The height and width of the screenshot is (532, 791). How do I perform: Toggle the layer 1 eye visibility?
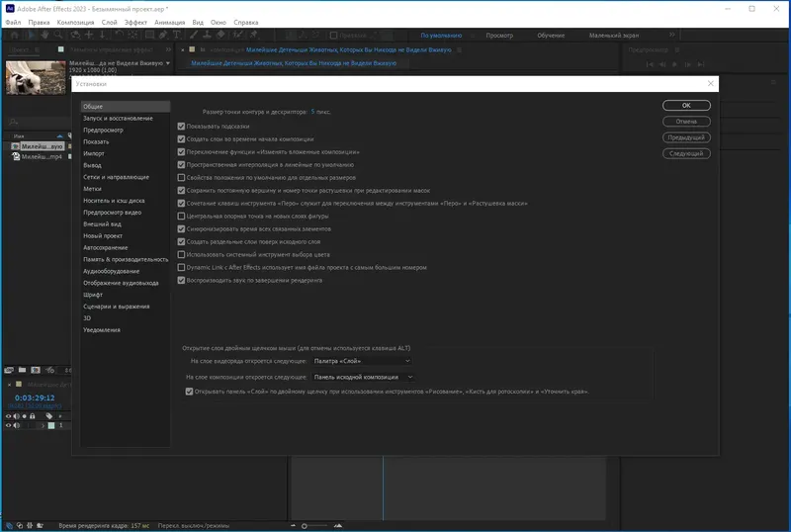(x=9, y=425)
